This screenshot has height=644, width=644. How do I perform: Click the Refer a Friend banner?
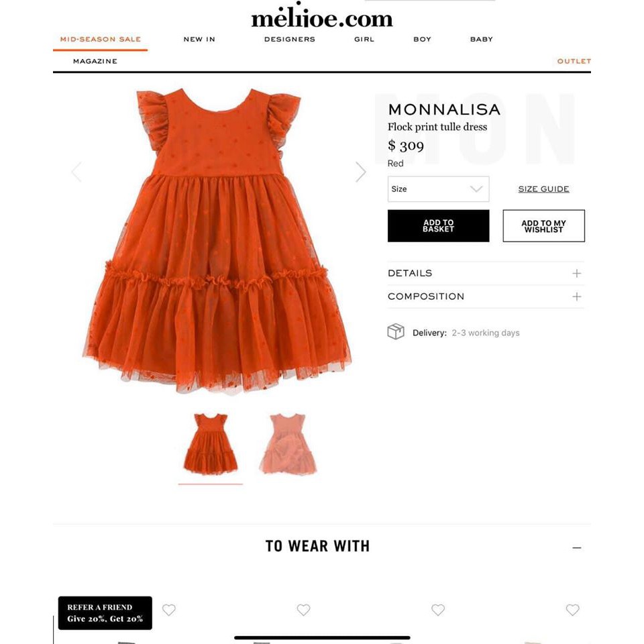click(x=105, y=612)
